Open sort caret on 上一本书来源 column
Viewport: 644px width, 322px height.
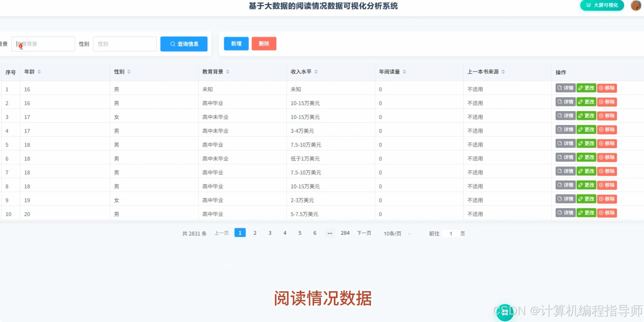click(504, 71)
